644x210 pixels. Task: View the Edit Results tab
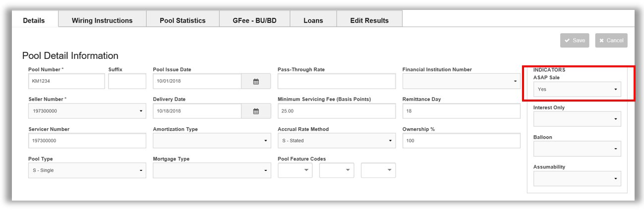pos(369,20)
